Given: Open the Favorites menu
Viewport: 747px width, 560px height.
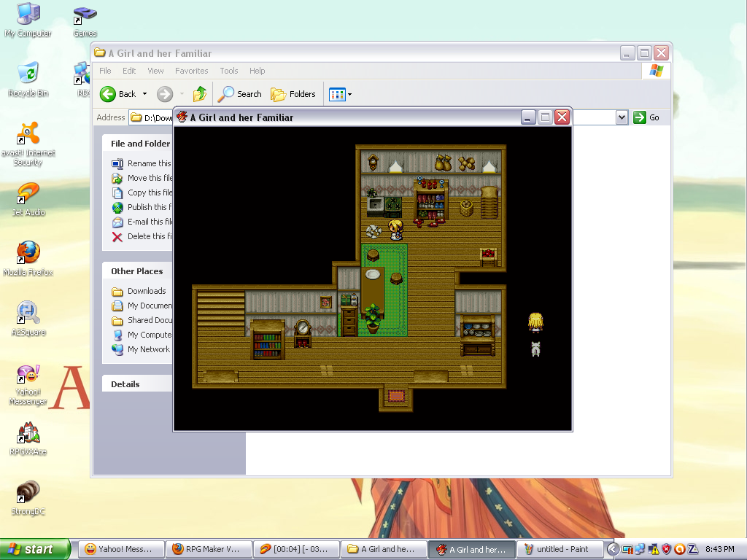Looking at the screenshot, I should (191, 71).
